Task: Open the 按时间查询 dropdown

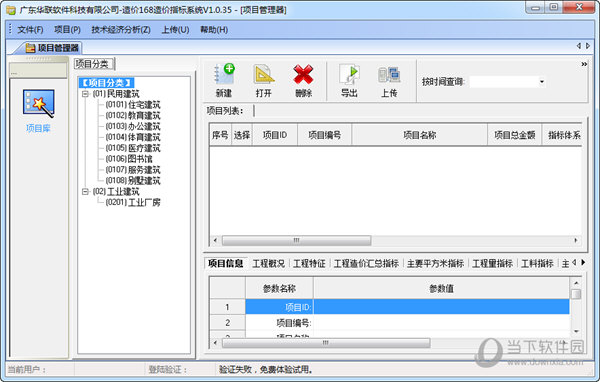Action: [x=542, y=82]
